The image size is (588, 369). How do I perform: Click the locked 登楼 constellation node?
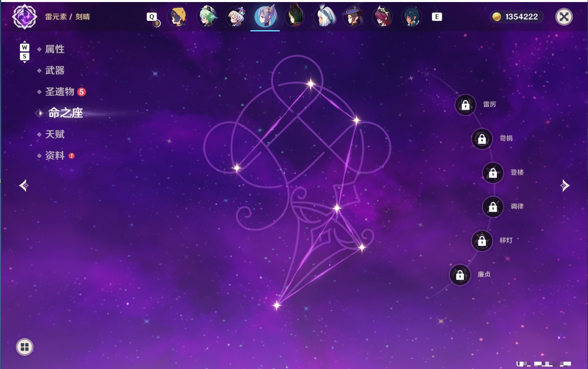point(493,173)
